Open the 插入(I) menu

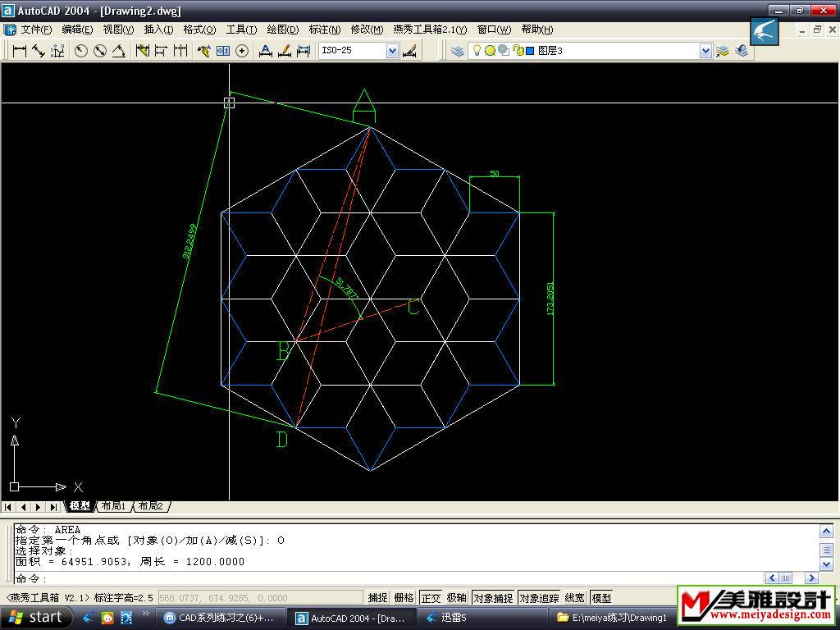click(158, 30)
